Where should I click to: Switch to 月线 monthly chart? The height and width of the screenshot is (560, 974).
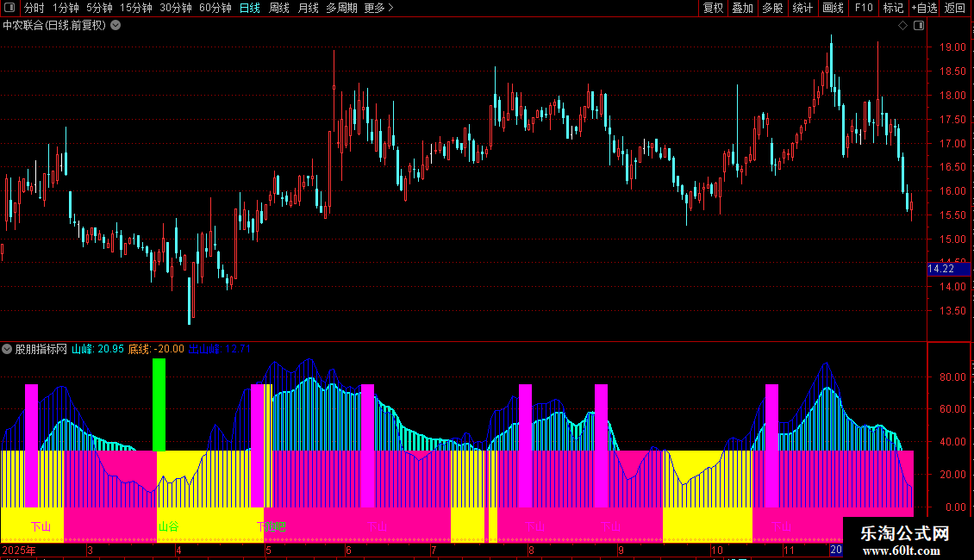pos(308,8)
